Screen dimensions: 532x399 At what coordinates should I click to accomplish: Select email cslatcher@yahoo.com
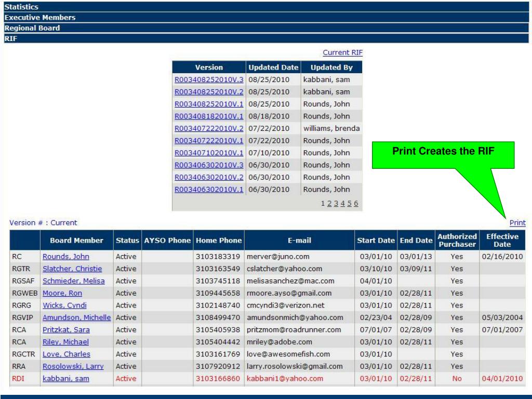coord(284,269)
